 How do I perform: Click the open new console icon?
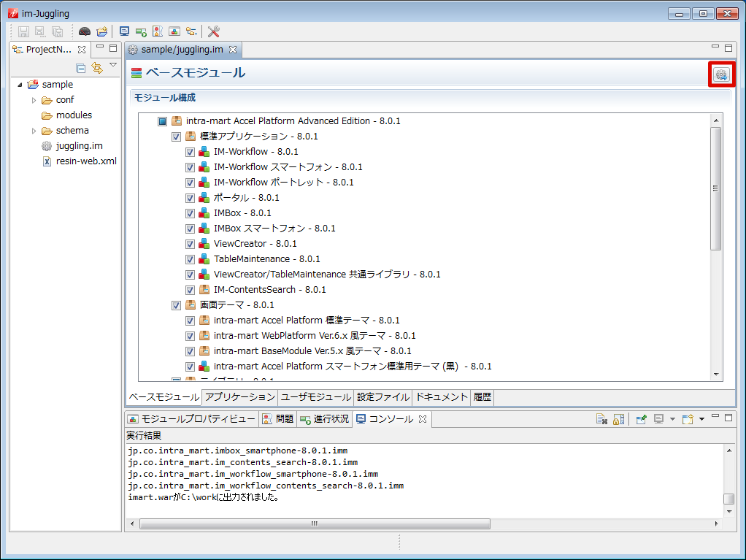[688, 419]
